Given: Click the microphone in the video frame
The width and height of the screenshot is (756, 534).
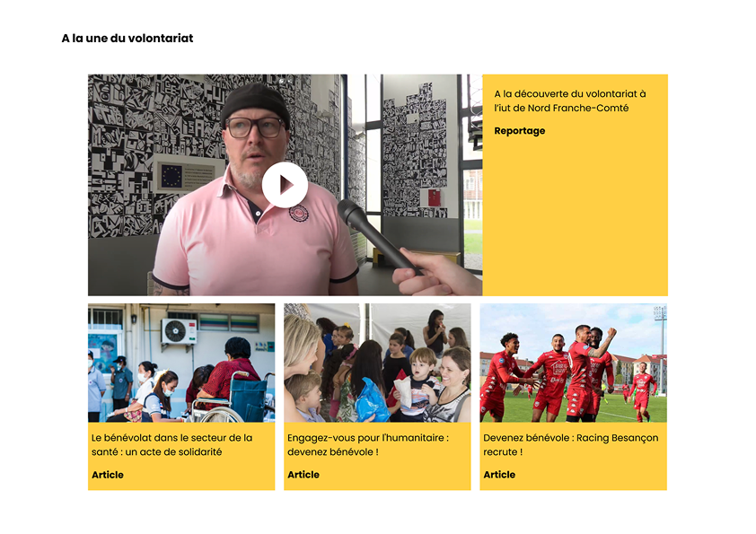Looking at the screenshot, I should (374, 233).
